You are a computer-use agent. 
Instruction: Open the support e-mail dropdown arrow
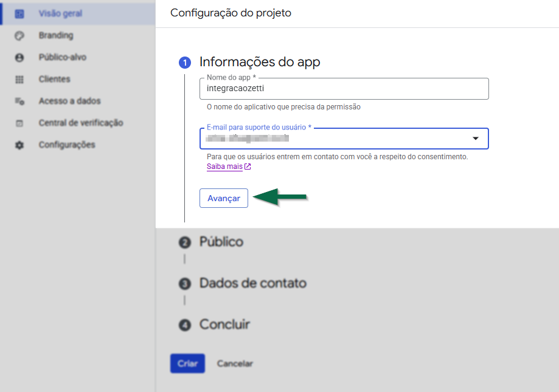476,139
